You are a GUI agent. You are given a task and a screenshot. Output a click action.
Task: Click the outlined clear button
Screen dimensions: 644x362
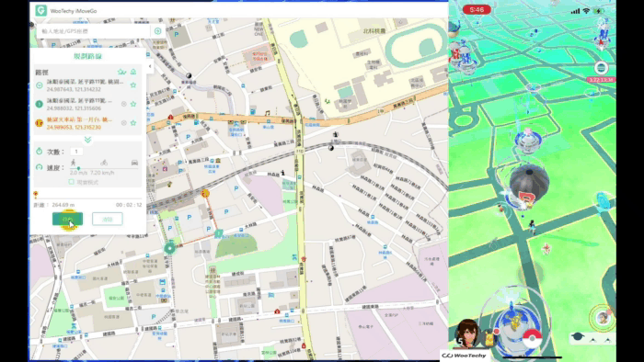coord(108,219)
